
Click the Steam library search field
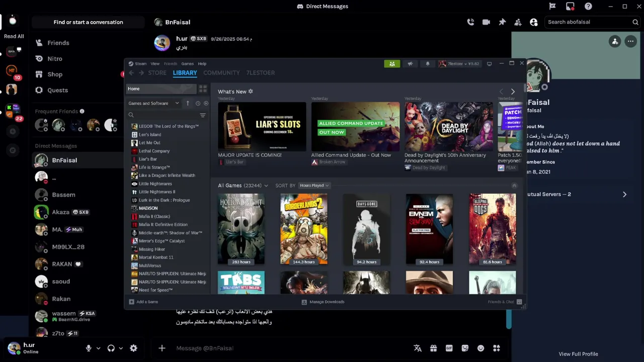click(164, 115)
